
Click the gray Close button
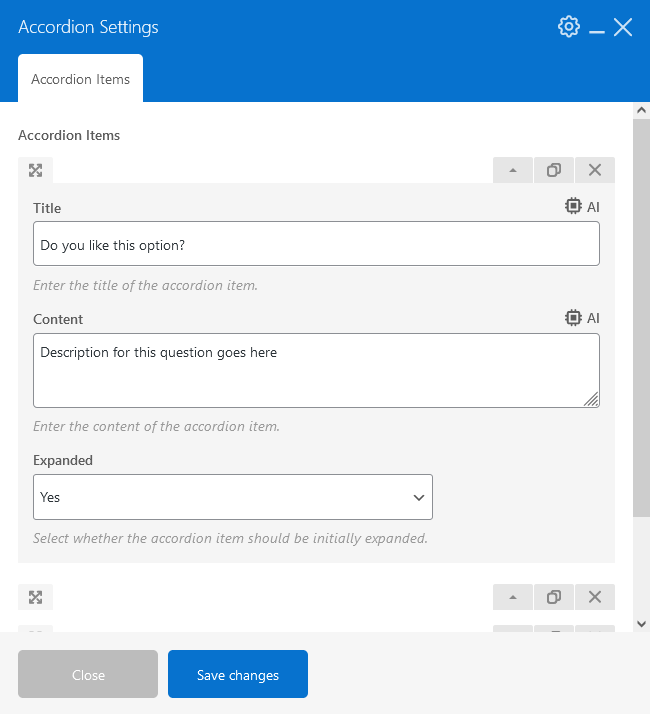[x=88, y=674]
